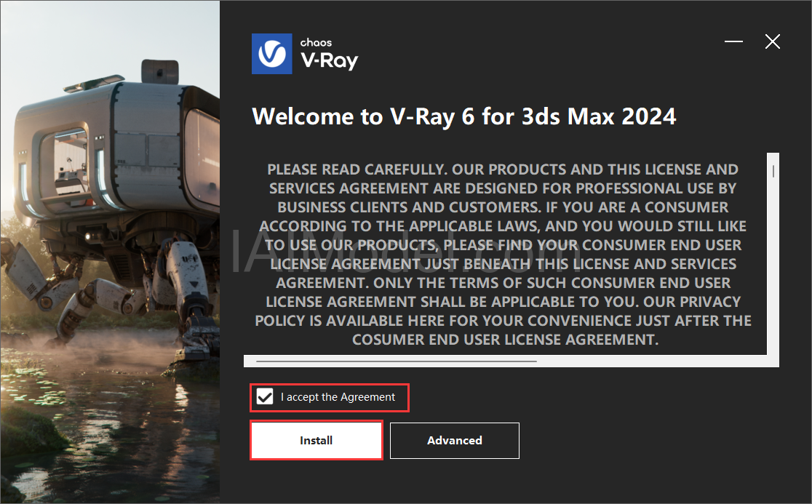The image size is (812, 504).
Task: Click the vertical scrollbar track below the thumb
Action: click(773, 269)
